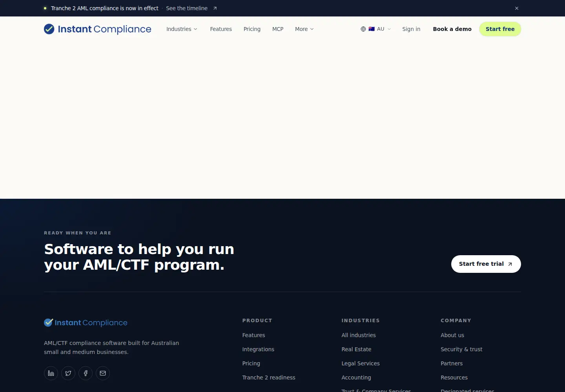The width and height of the screenshot is (565, 392).
Task: Click the Tranche 2 AML compliance announcement text
Action: (x=105, y=8)
